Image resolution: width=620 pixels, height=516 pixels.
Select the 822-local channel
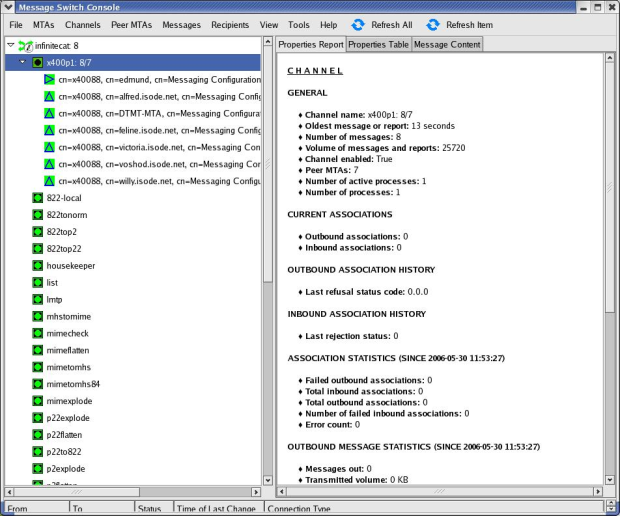click(63, 198)
